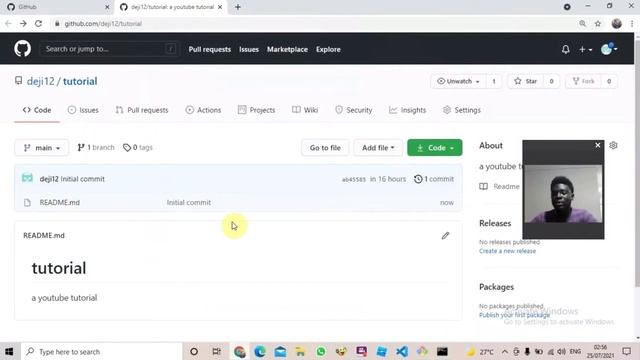Open the plus create-new menu

click(x=585, y=49)
